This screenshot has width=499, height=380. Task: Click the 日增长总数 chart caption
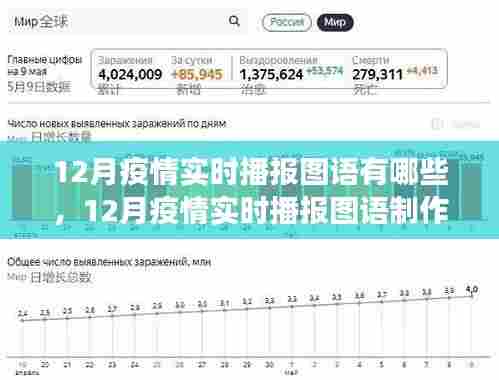click(60, 277)
